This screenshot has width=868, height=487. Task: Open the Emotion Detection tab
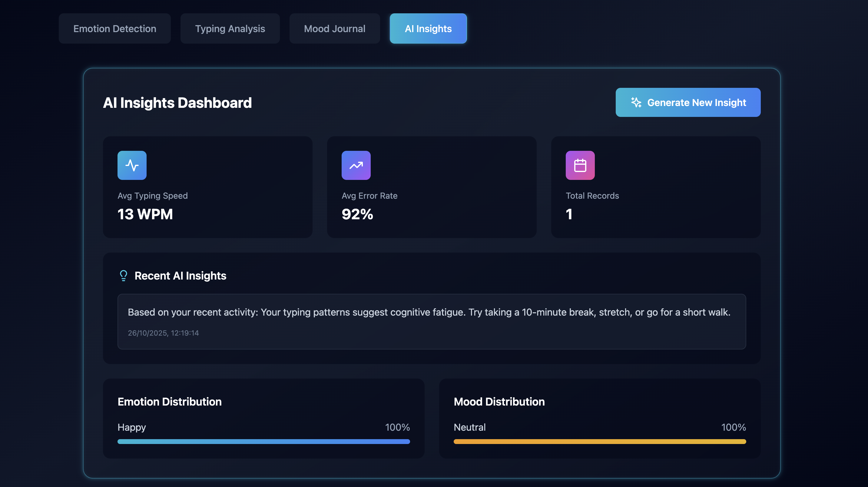coord(114,29)
